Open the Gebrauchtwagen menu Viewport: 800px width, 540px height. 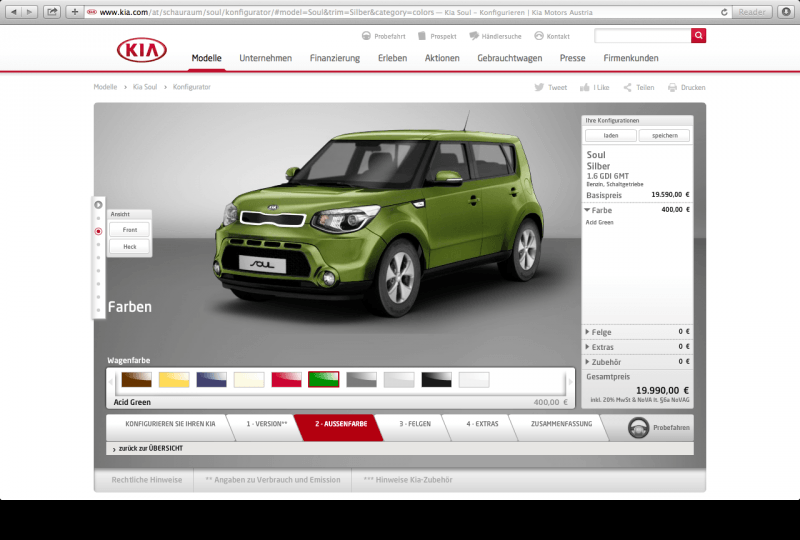point(510,58)
